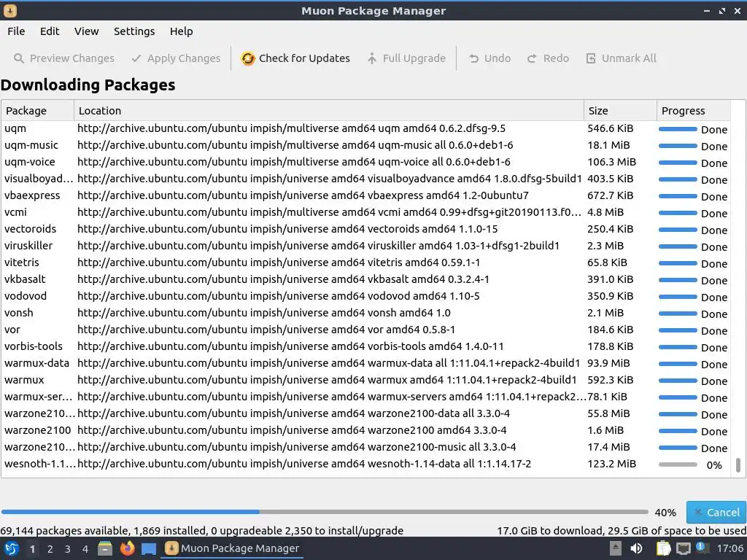Viewport: 747px width, 560px height.
Task: Click the Location column header
Action: tap(329, 111)
